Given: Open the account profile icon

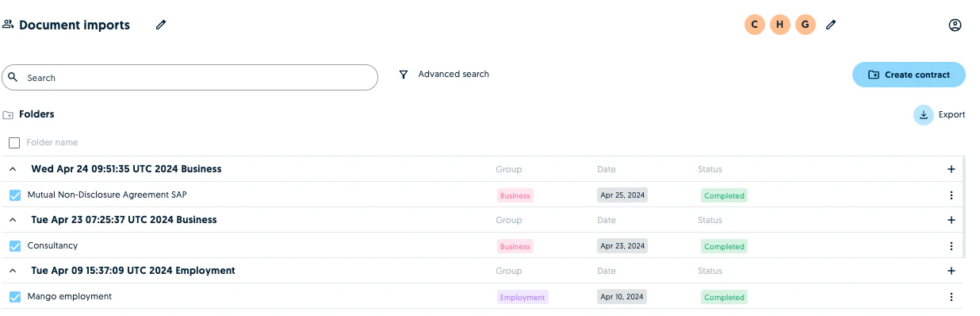Looking at the screenshot, I should 955,25.
